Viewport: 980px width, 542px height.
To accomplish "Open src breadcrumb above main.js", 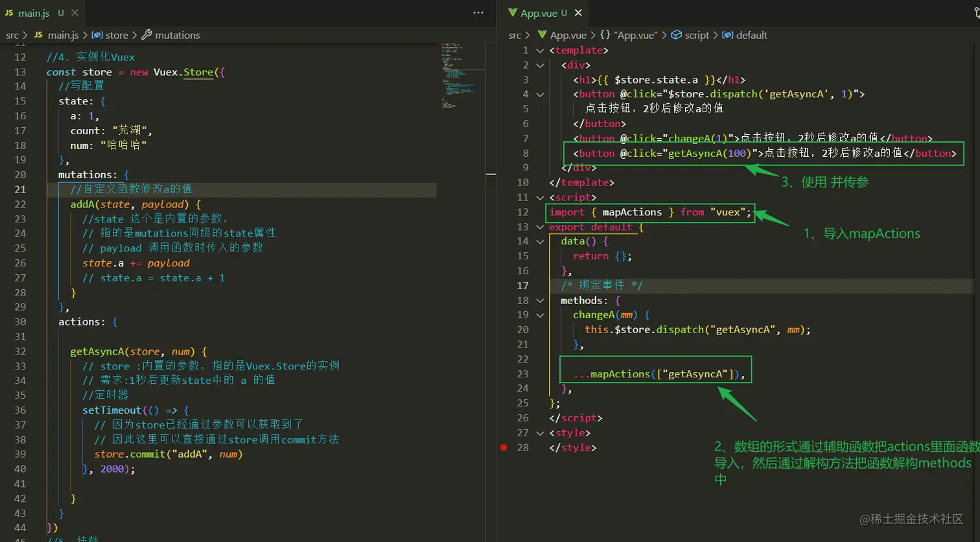I will point(12,35).
